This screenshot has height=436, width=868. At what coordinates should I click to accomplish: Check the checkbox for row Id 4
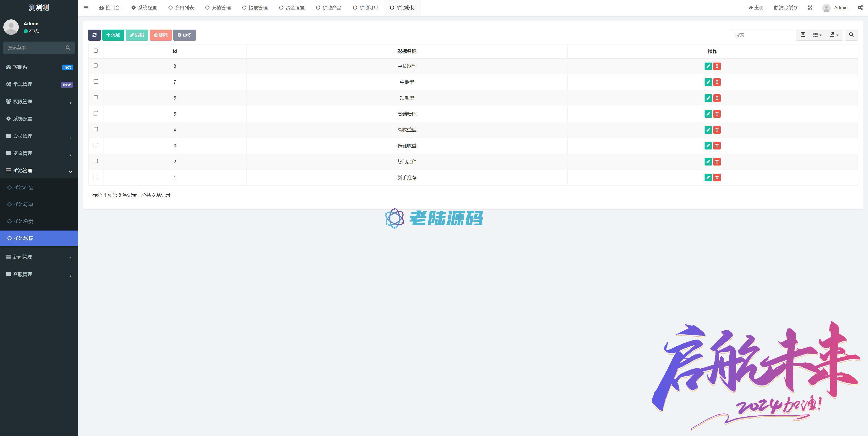click(x=96, y=129)
